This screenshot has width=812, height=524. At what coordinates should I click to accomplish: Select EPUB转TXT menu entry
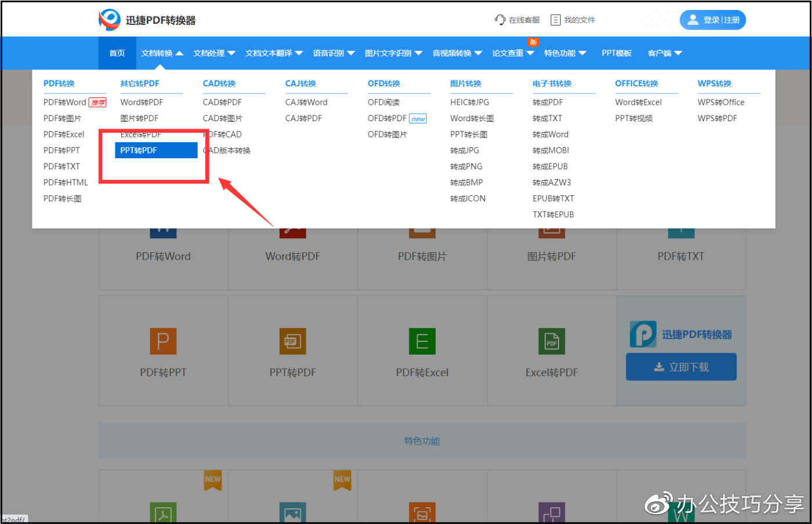click(x=553, y=198)
